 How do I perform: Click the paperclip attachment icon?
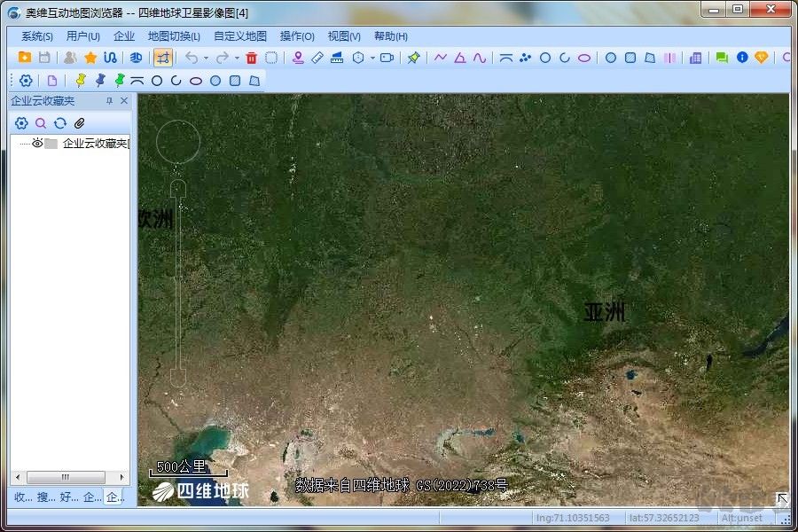click(79, 123)
